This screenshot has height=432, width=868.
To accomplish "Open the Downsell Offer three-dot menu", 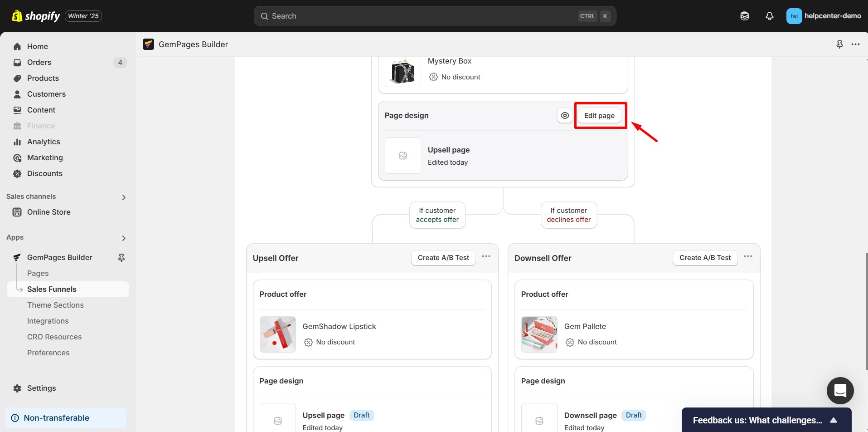I will [x=748, y=256].
